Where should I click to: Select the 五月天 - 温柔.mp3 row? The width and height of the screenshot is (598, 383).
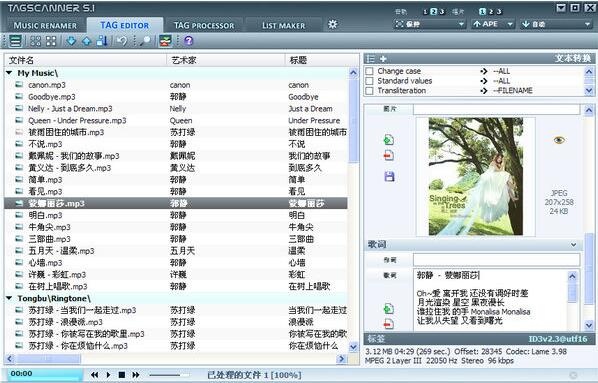coord(176,251)
